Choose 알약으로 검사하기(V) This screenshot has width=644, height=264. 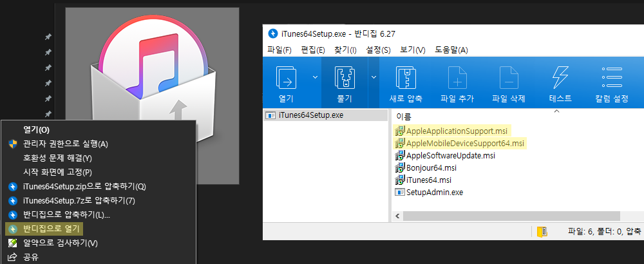pyautogui.click(x=99, y=243)
